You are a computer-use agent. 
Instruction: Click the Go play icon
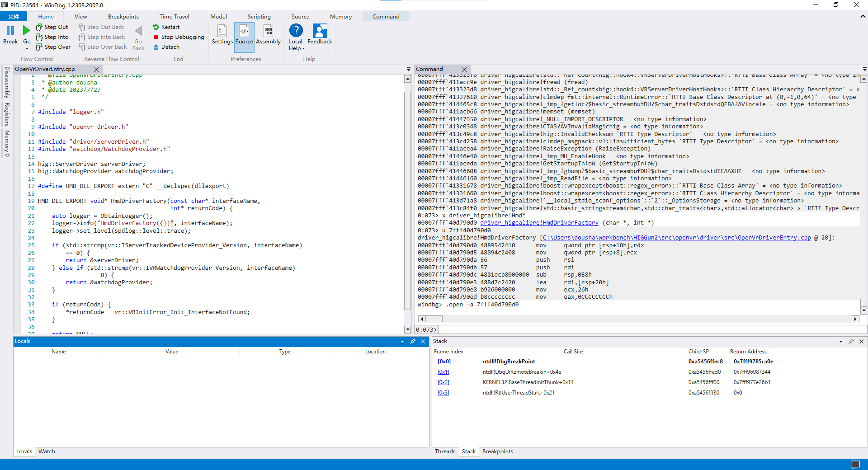click(x=27, y=31)
